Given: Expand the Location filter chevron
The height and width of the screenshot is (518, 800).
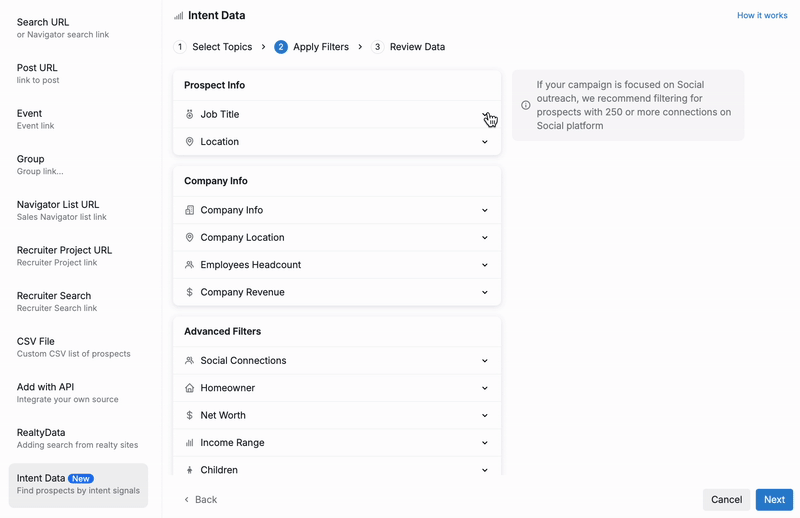Looking at the screenshot, I should pyautogui.click(x=485, y=142).
